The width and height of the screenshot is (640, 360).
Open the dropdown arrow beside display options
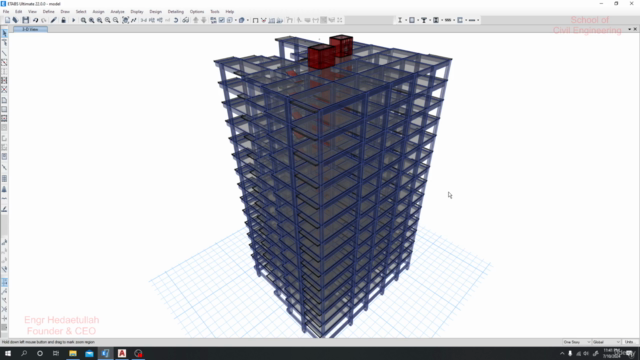point(236,20)
